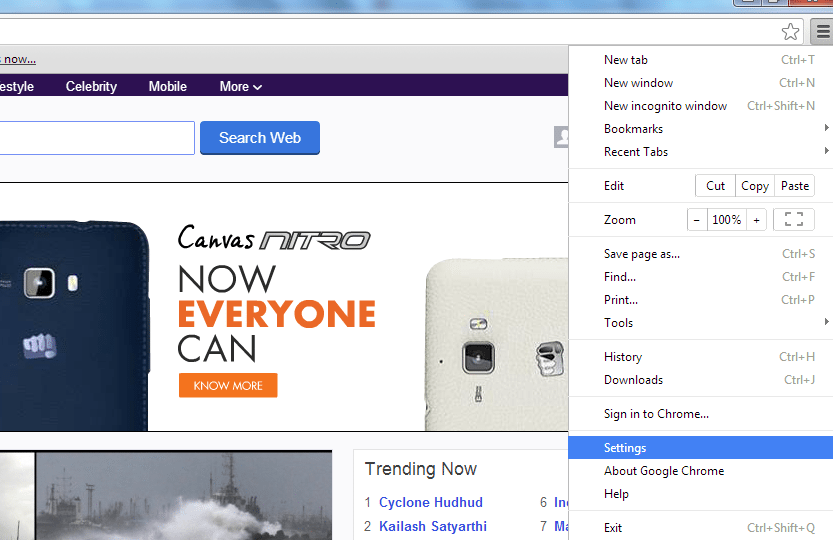Increase zoom with the plus button
Viewport: 833px width, 540px height.
coord(756,220)
